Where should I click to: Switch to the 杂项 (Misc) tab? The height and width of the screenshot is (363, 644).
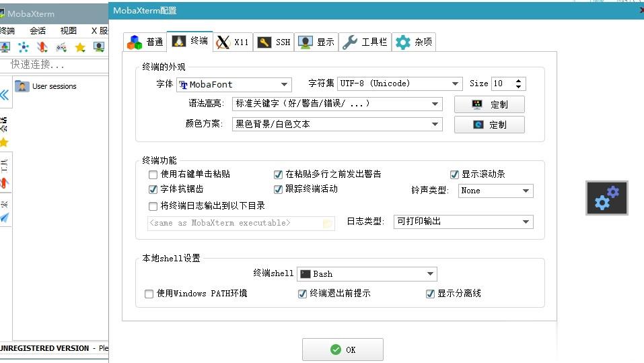414,42
